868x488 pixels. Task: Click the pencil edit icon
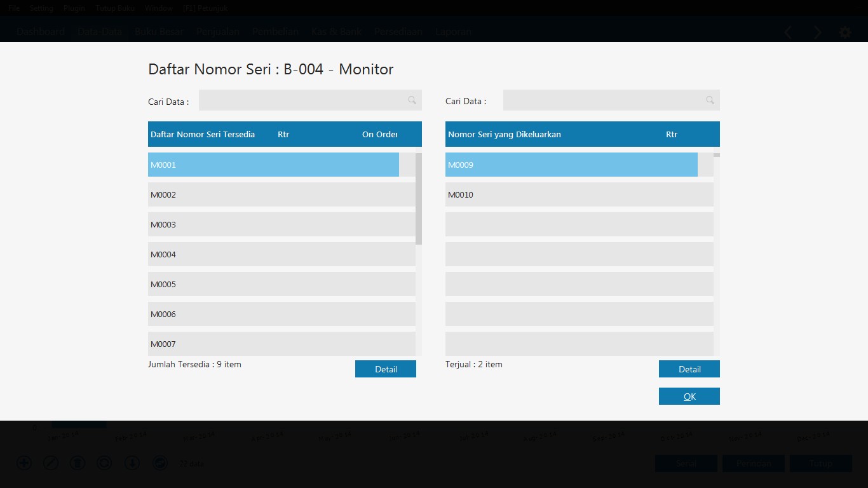pos(51,463)
